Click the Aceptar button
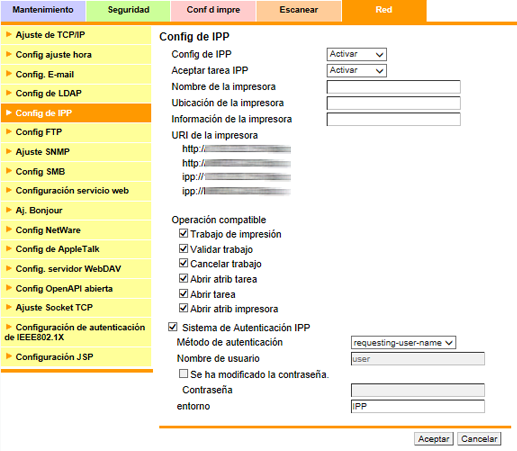This screenshot has height=451, width=517. (x=434, y=439)
